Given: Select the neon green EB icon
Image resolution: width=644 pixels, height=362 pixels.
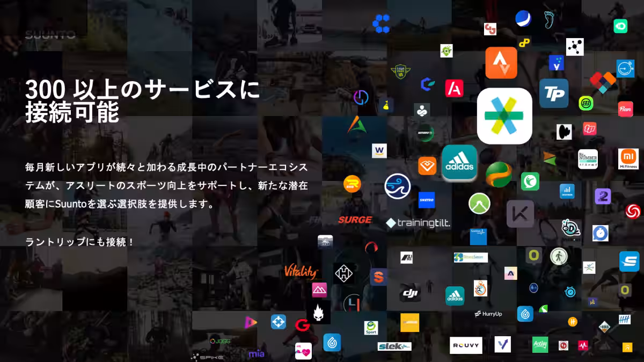Looking at the screenshot, I should pos(586,103).
